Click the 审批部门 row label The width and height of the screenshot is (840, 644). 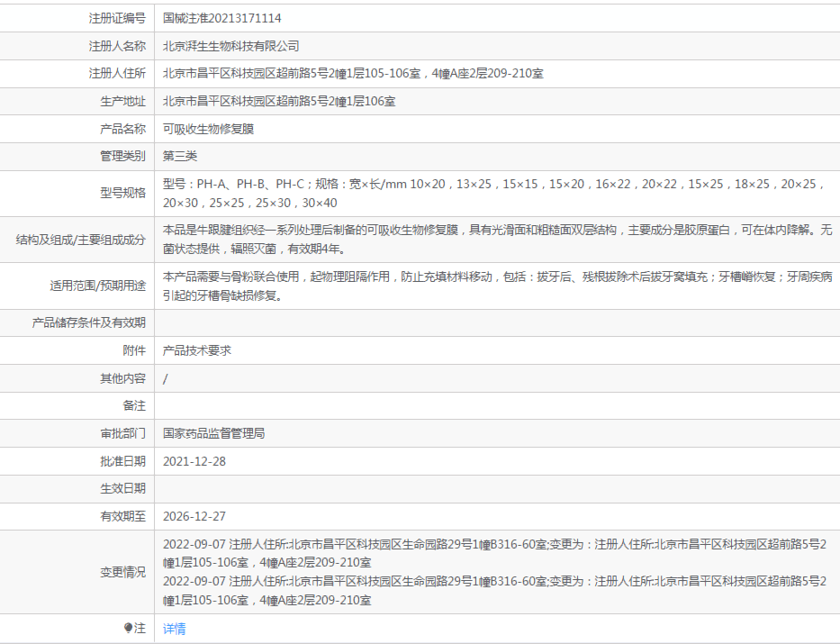pyautogui.click(x=123, y=433)
